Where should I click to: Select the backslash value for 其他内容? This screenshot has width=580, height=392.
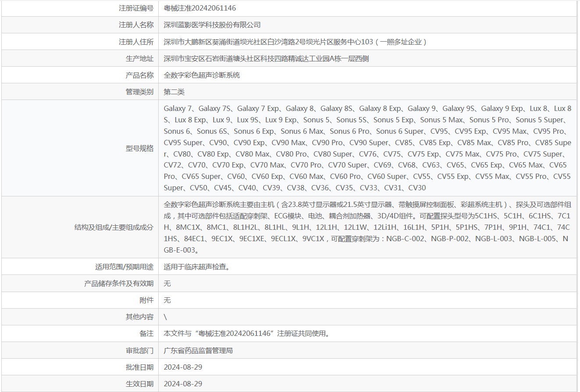(x=165, y=317)
